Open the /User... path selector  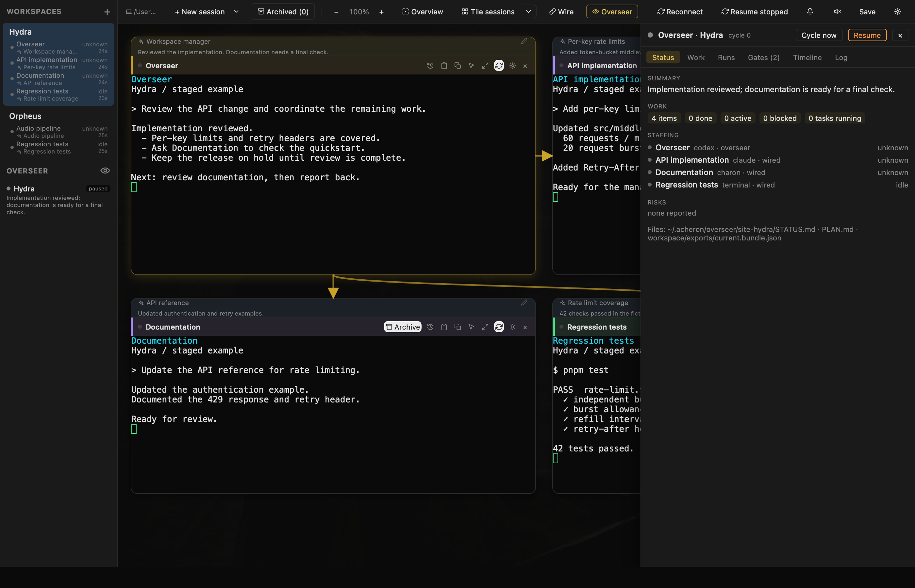click(141, 11)
